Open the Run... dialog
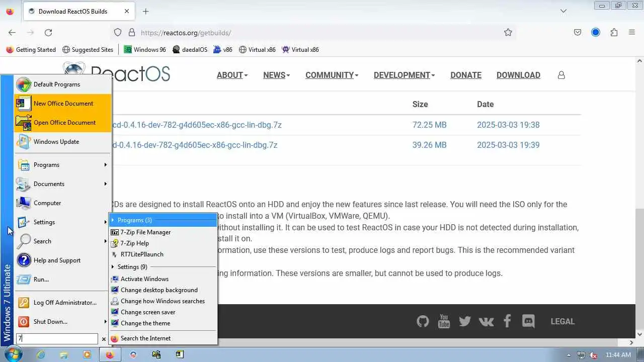The width and height of the screenshot is (644, 362). click(62, 280)
